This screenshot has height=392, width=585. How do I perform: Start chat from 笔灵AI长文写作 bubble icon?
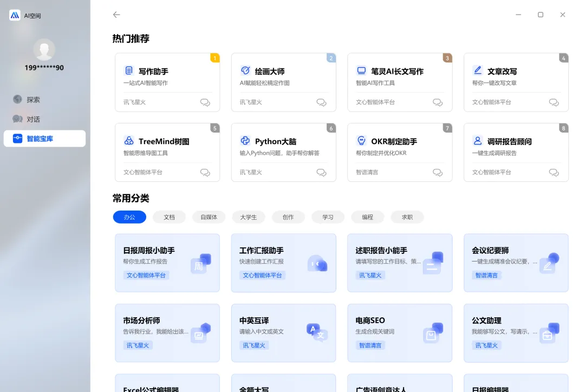(438, 102)
